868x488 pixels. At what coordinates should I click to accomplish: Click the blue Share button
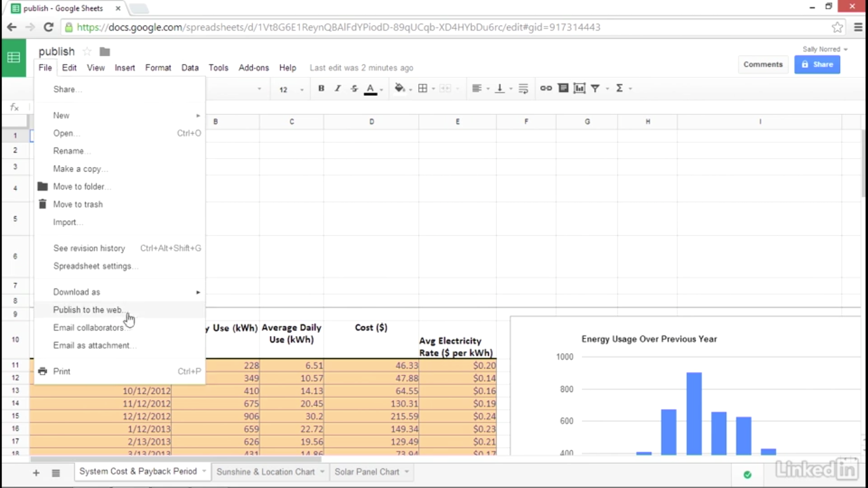[817, 64]
